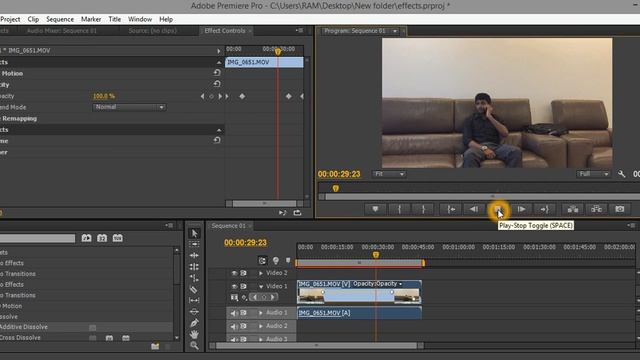Filter Accelerated Effects in Effects panel
The image size is (640, 360).
(x=86, y=238)
